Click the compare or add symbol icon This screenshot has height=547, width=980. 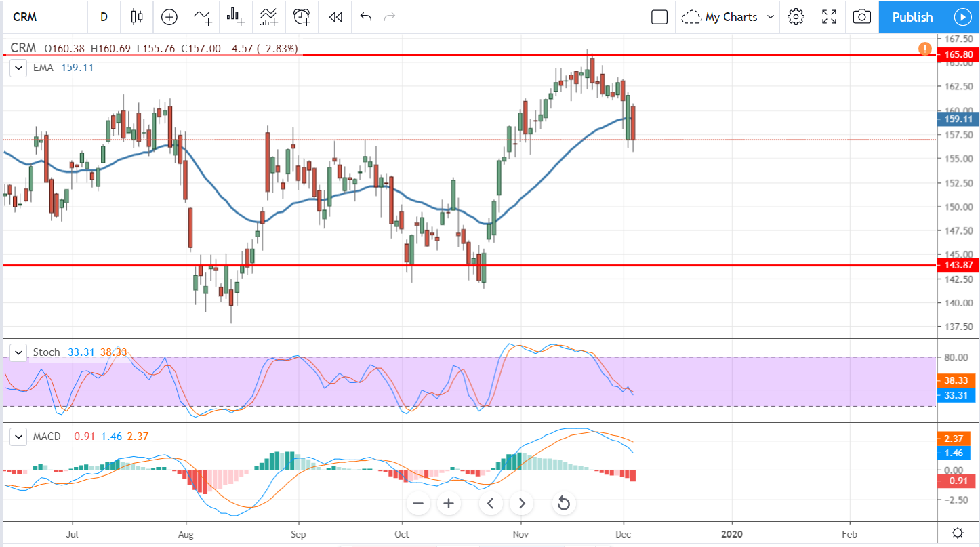click(x=169, y=17)
